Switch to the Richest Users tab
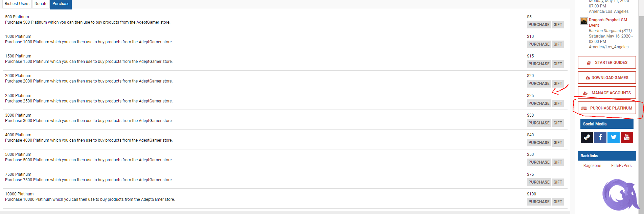This screenshot has height=214, width=644. [17, 4]
